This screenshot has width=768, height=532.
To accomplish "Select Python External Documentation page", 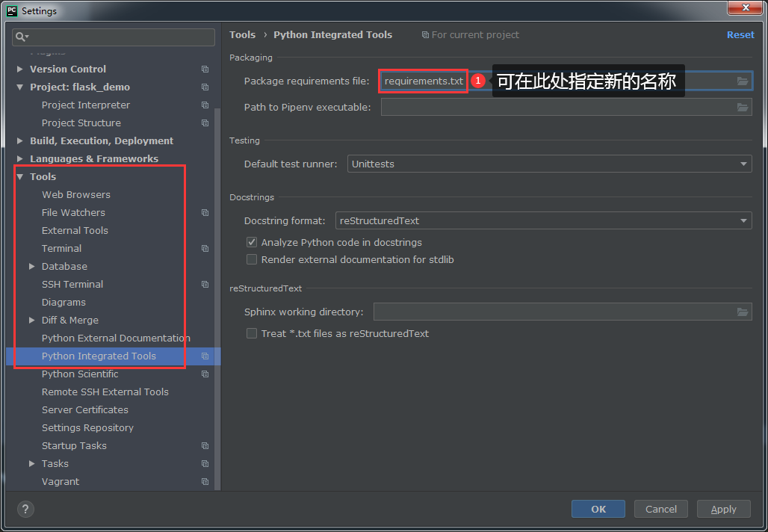I will [116, 338].
